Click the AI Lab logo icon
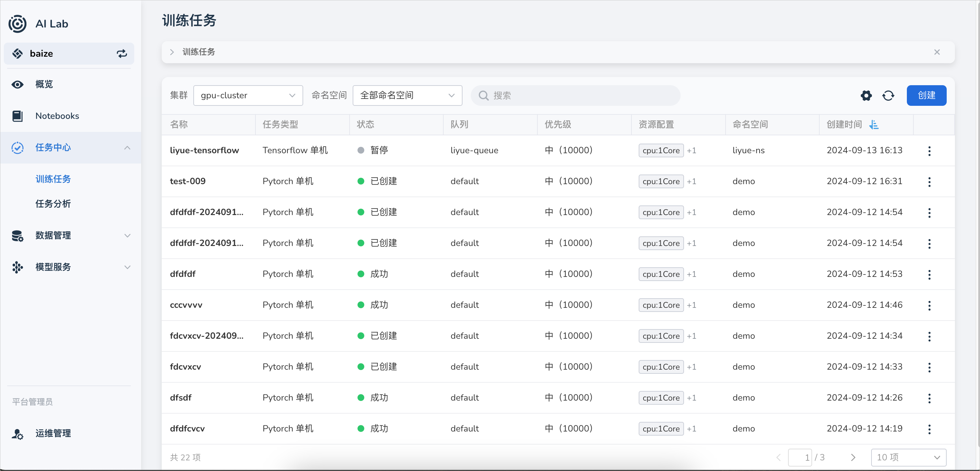The height and width of the screenshot is (471, 980). coord(18,24)
